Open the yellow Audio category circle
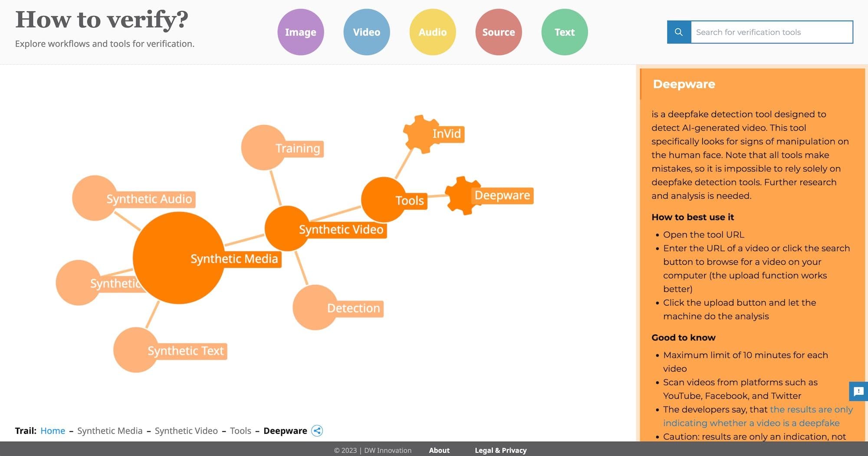The width and height of the screenshot is (868, 456). (432, 32)
